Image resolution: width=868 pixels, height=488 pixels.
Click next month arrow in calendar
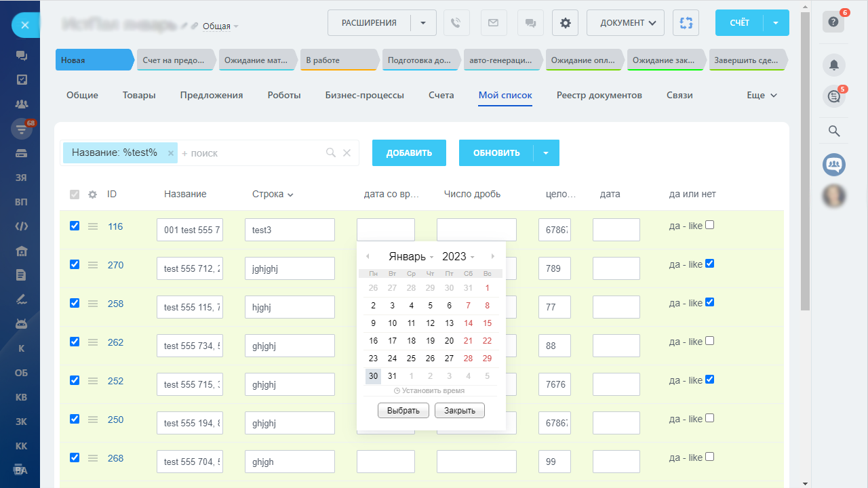pos(493,257)
